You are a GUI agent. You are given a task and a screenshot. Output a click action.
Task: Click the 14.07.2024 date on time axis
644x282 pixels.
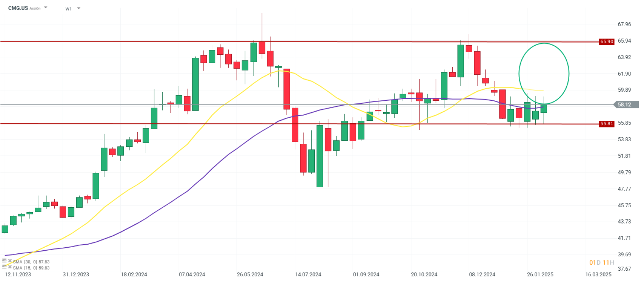click(x=308, y=274)
